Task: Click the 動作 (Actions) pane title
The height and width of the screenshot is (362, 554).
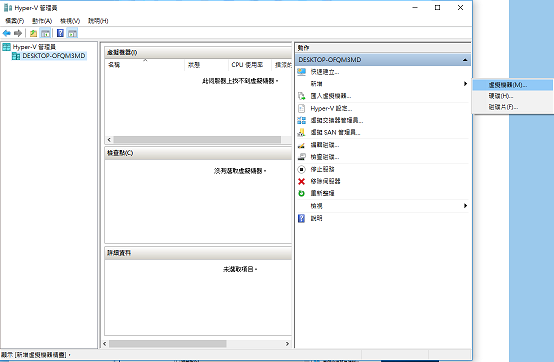Action: [x=303, y=48]
